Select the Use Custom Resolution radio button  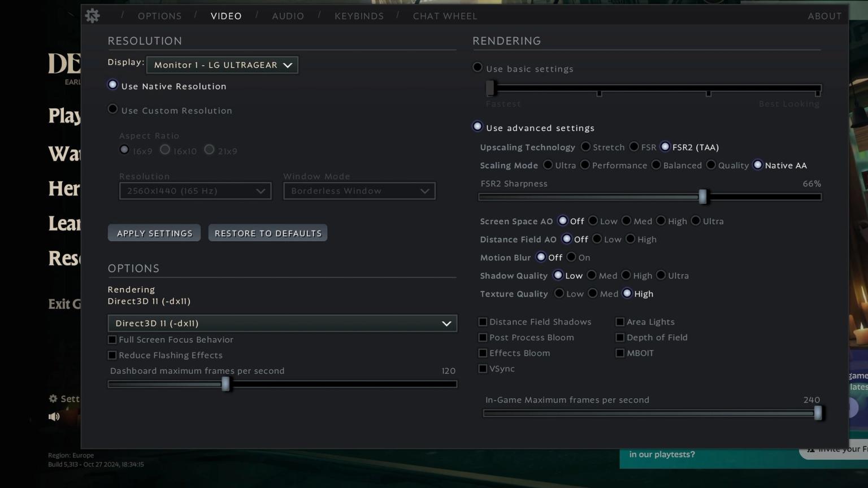[x=112, y=108]
